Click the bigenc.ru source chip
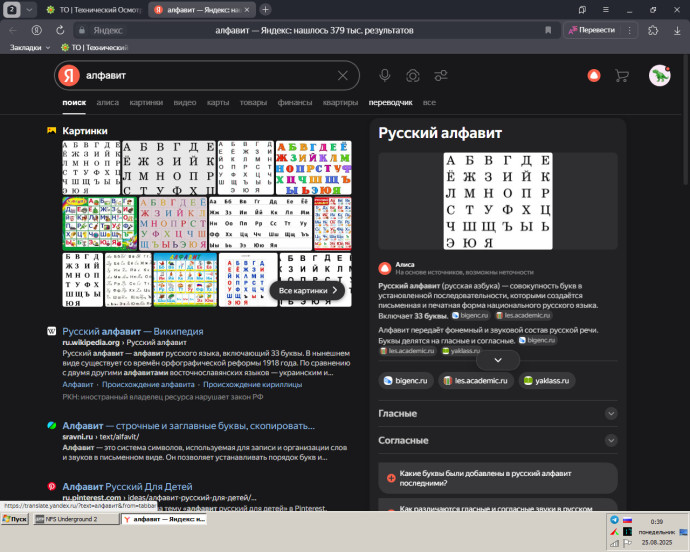 pos(406,380)
